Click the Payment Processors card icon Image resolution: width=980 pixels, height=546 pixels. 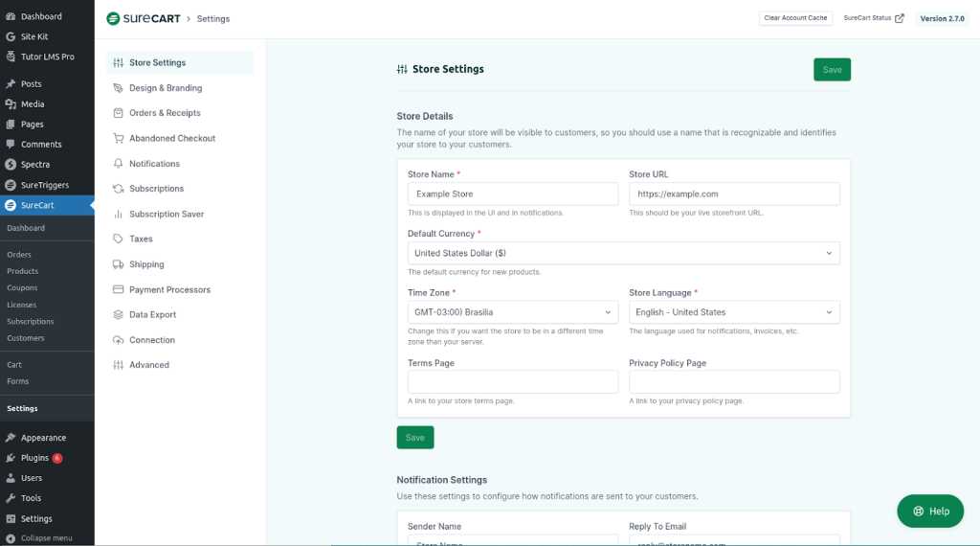[118, 290]
